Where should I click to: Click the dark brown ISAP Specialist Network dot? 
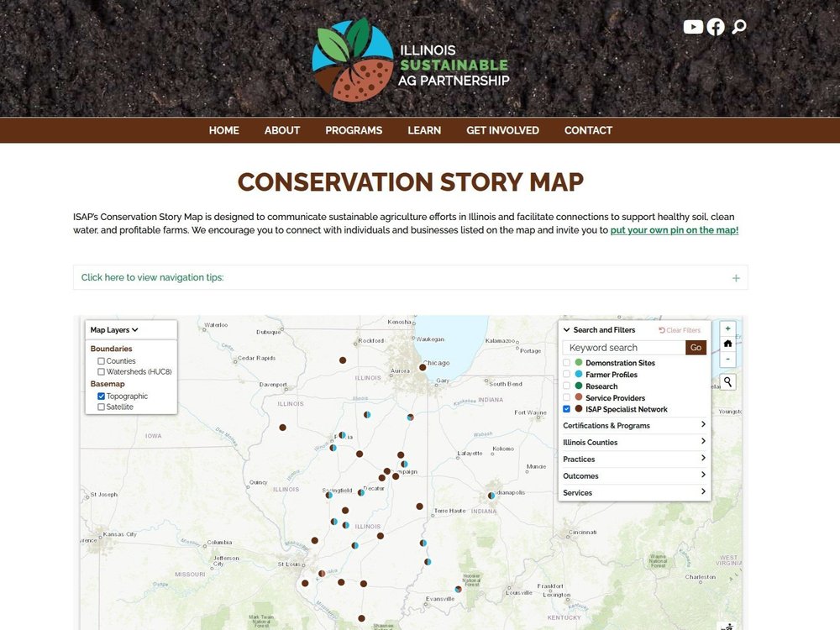pyautogui.click(x=579, y=408)
